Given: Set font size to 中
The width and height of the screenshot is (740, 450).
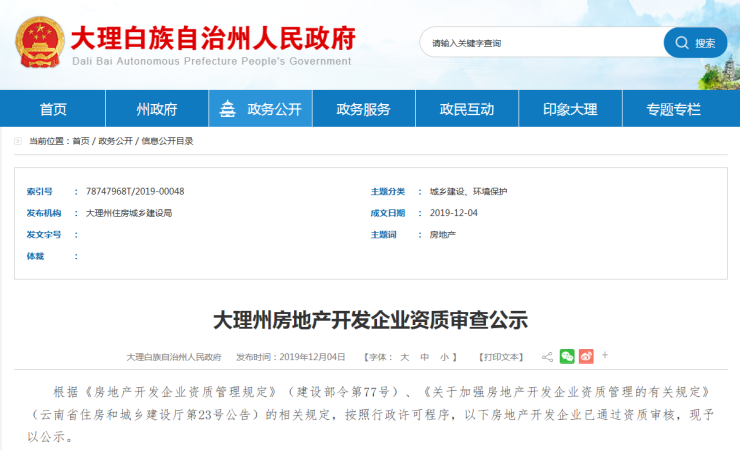Looking at the screenshot, I should tap(424, 357).
